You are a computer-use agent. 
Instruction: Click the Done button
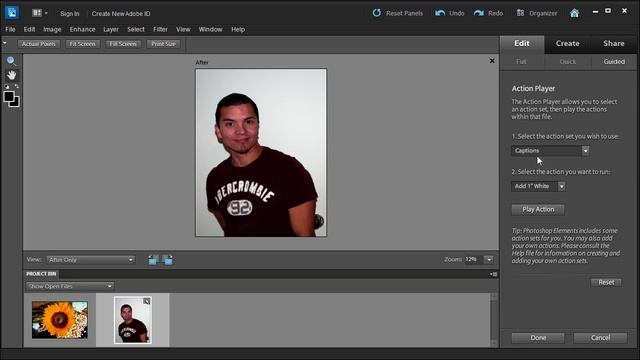pyautogui.click(x=538, y=338)
